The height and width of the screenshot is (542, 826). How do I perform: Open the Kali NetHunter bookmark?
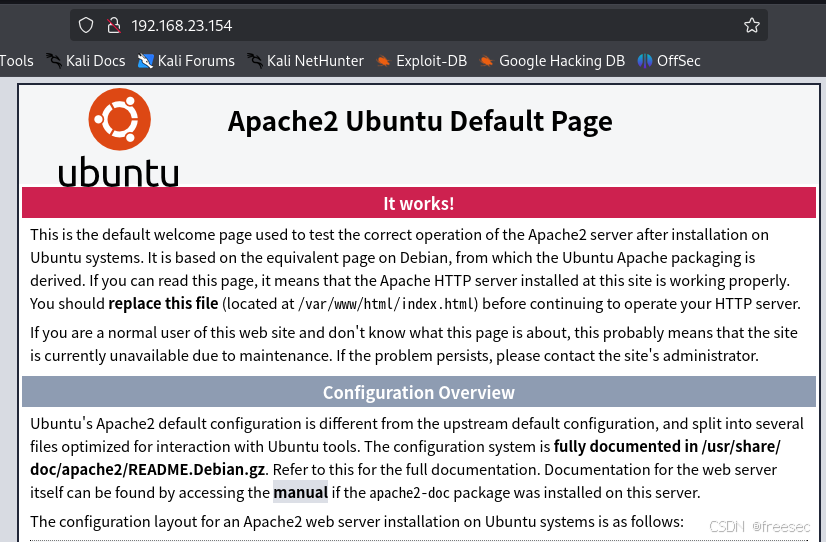(x=306, y=61)
